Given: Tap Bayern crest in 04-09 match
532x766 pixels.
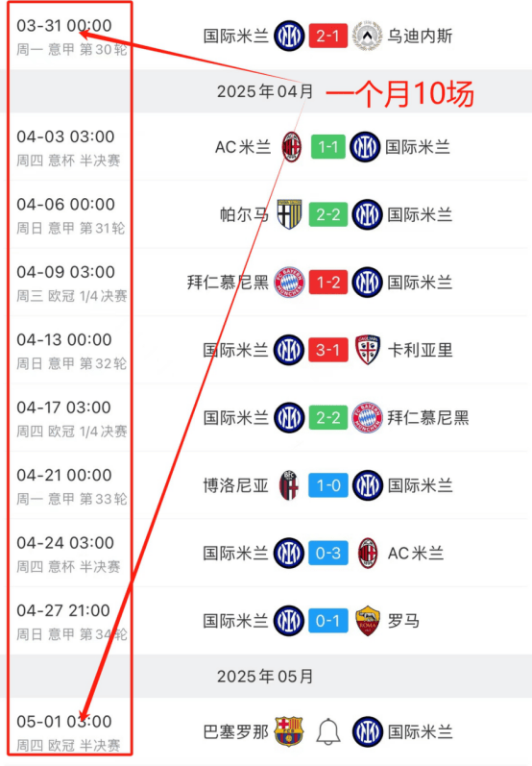Looking at the screenshot, I should 289,283.
